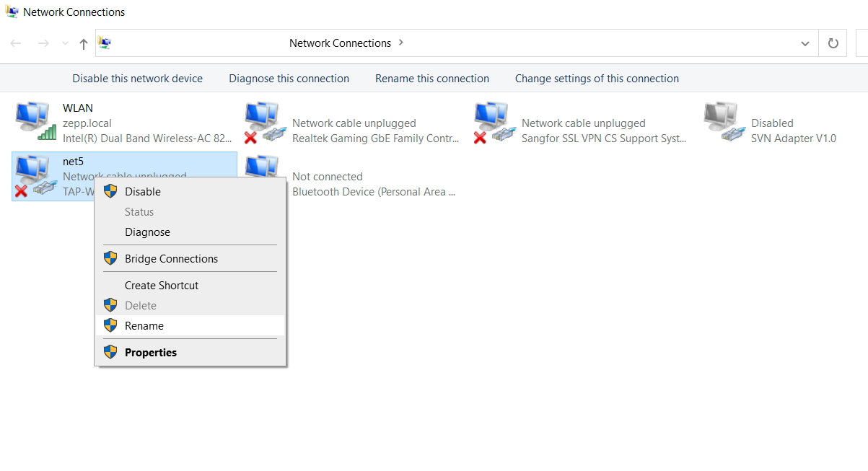
Task: Select the disabled SVN Adapter icon
Action: (723, 121)
